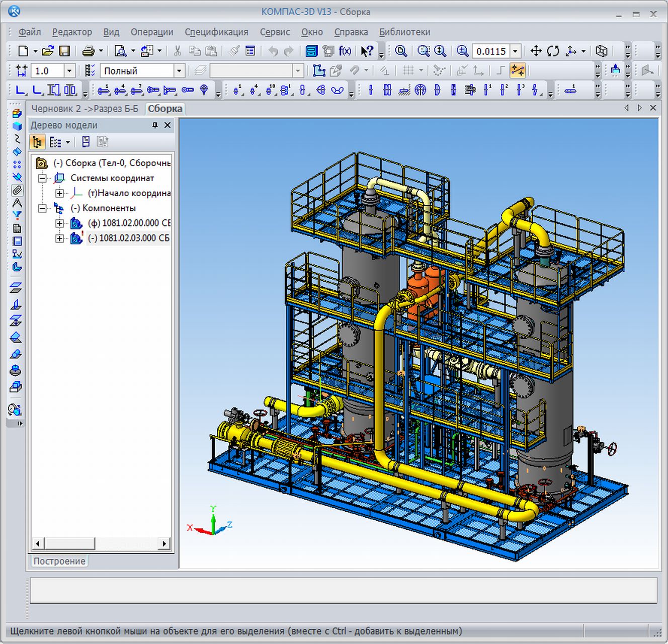Click the Save document icon
The height and width of the screenshot is (644, 668).
(x=64, y=51)
